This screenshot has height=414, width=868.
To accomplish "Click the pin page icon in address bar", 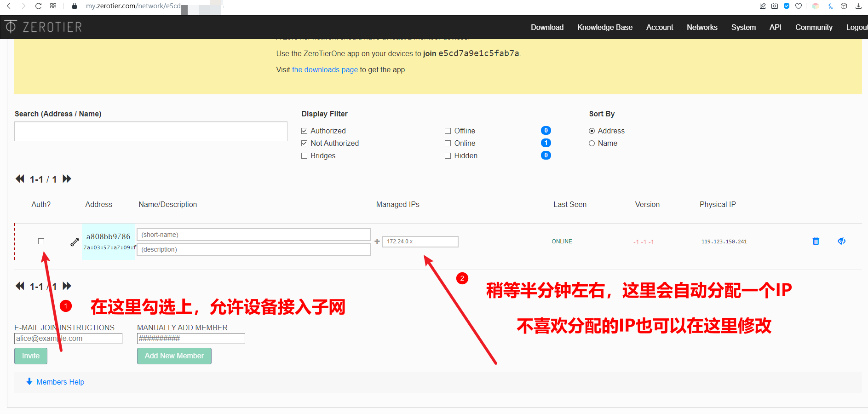I will 763,6.
